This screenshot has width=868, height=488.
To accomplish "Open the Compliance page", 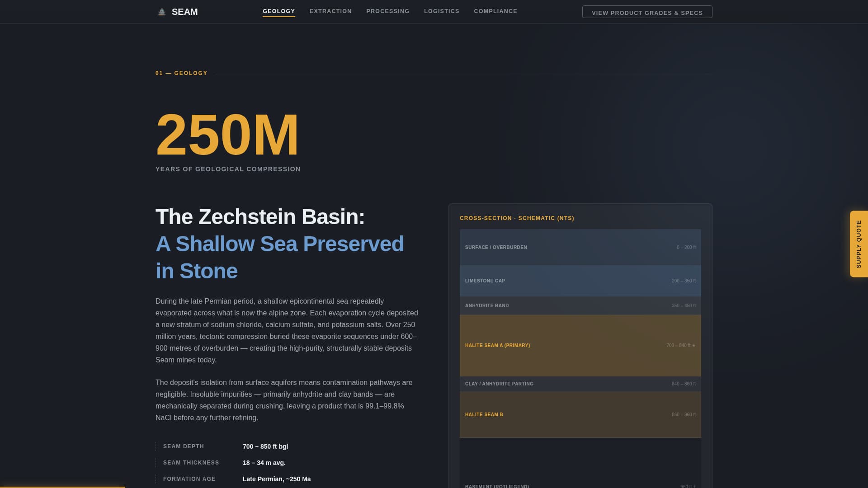I will (495, 11).
